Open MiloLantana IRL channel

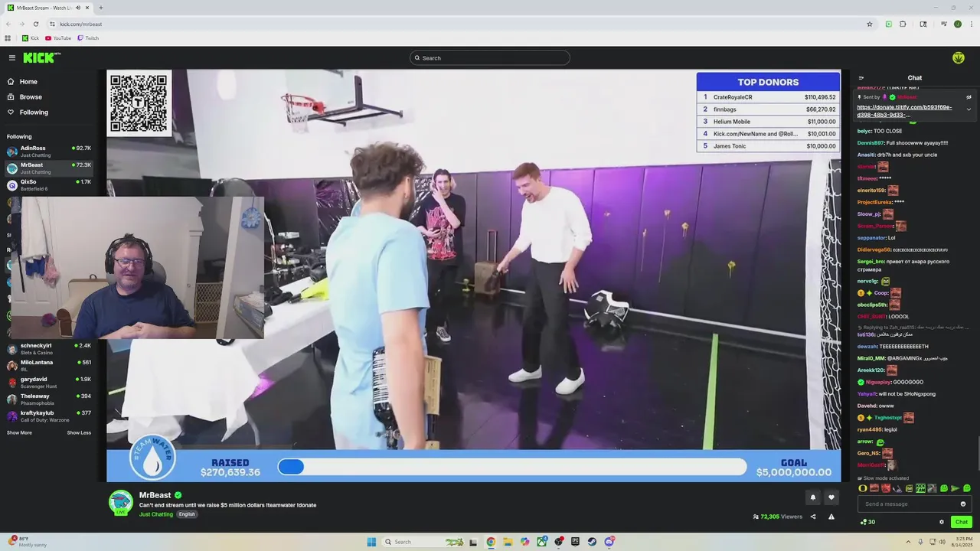(x=49, y=366)
